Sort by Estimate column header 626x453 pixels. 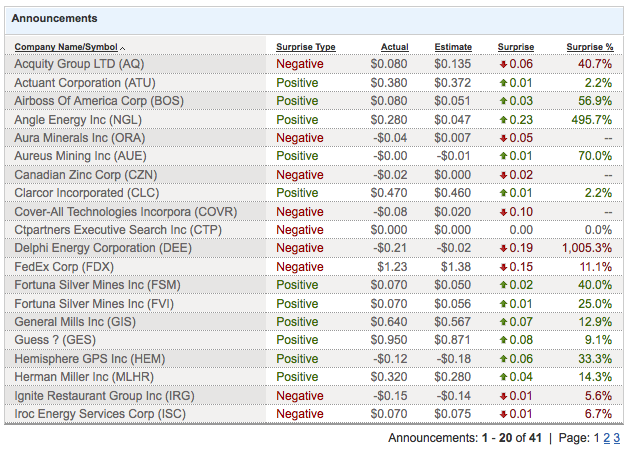coord(453,47)
